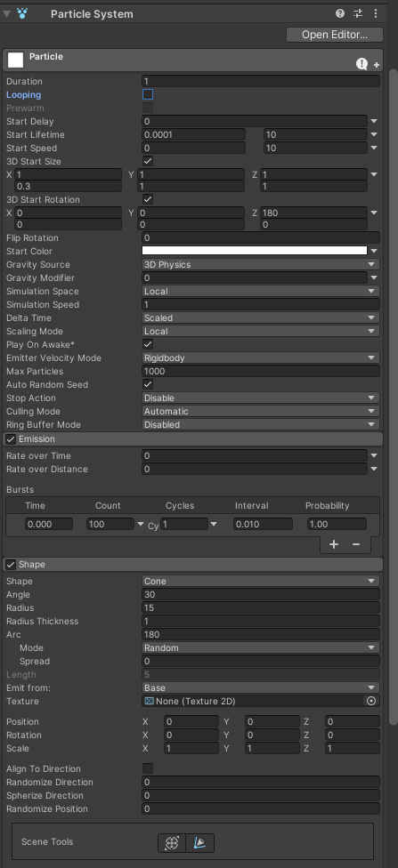
Task: Open the Start Speed mode dropdown arrow
Action: click(x=374, y=148)
